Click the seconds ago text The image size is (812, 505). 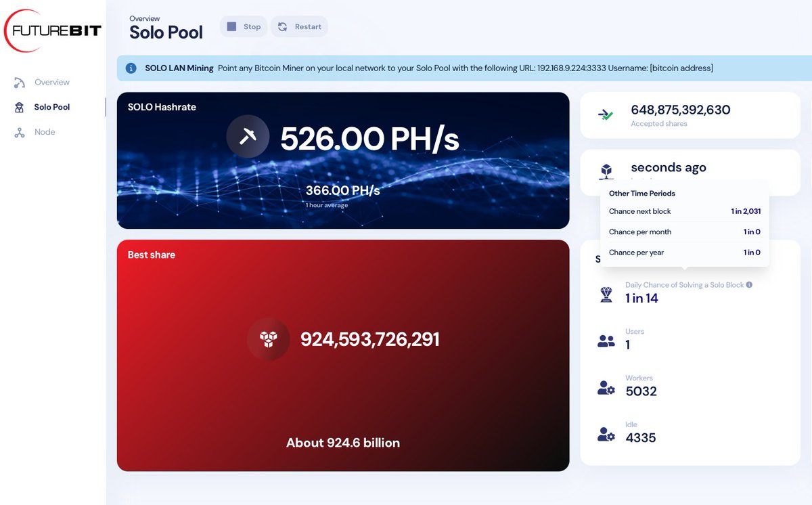(669, 168)
